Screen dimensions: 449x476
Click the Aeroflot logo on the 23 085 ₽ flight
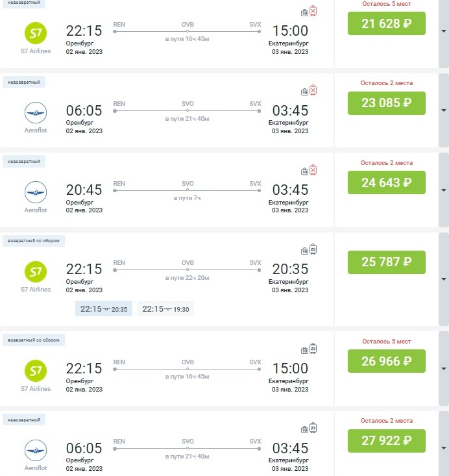36,112
